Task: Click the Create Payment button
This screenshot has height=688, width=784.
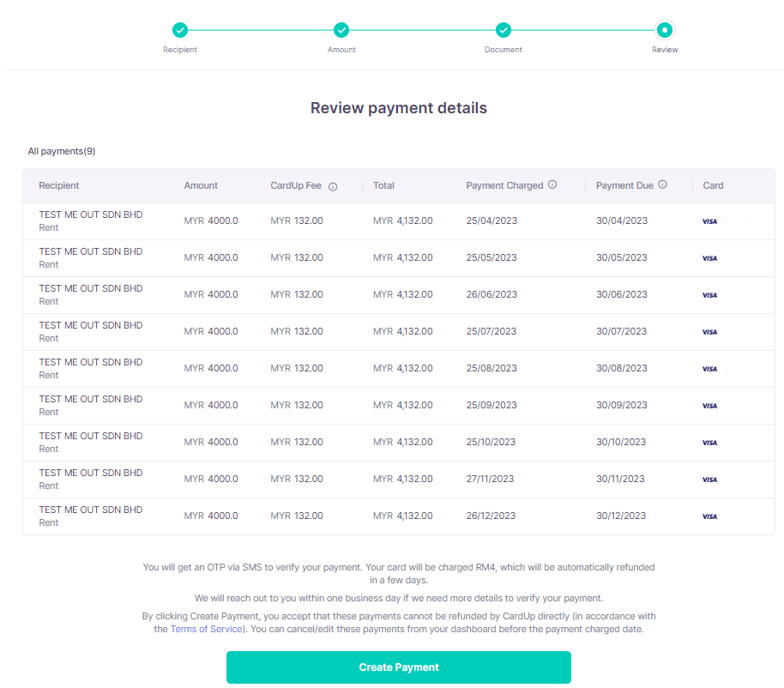Action: pos(398,667)
